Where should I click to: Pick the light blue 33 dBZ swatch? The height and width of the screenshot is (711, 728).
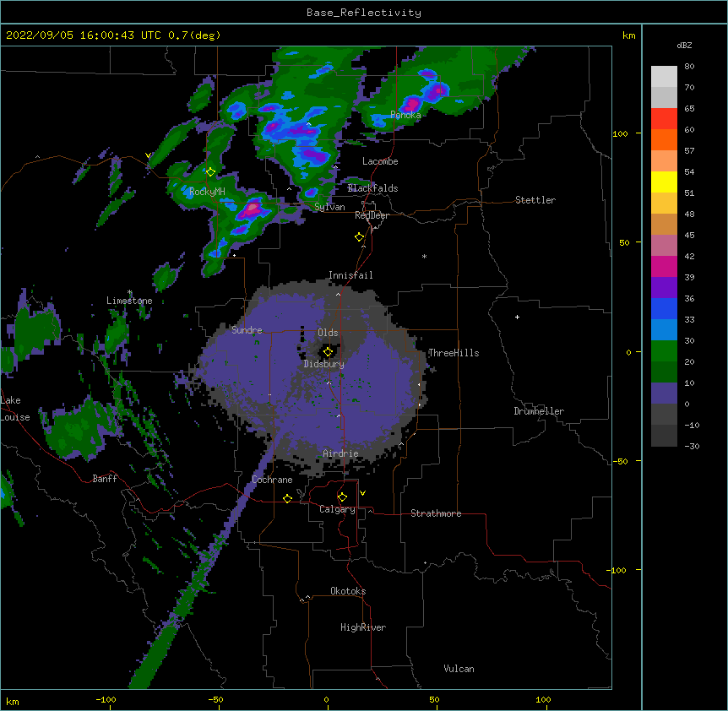point(664,329)
